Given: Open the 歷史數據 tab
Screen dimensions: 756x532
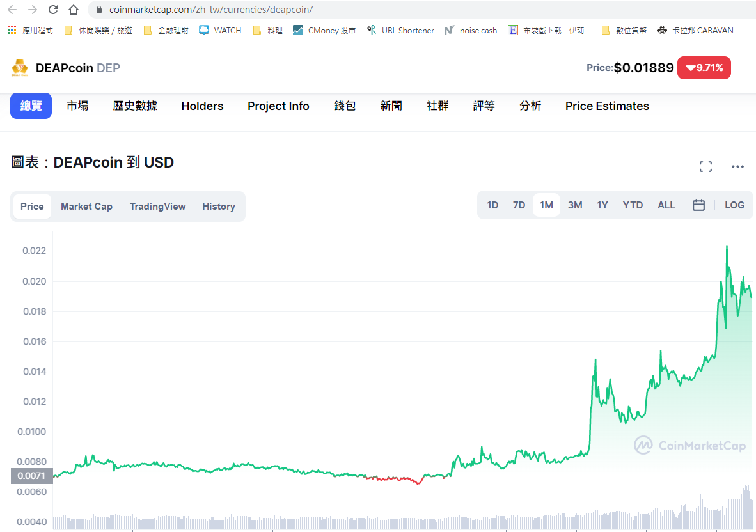Looking at the screenshot, I should [x=135, y=106].
